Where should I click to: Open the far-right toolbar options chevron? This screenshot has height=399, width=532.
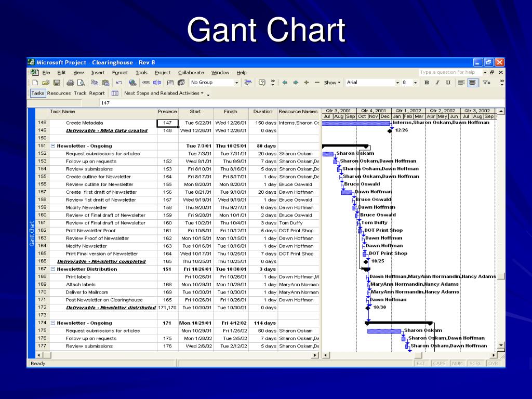[502, 83]
